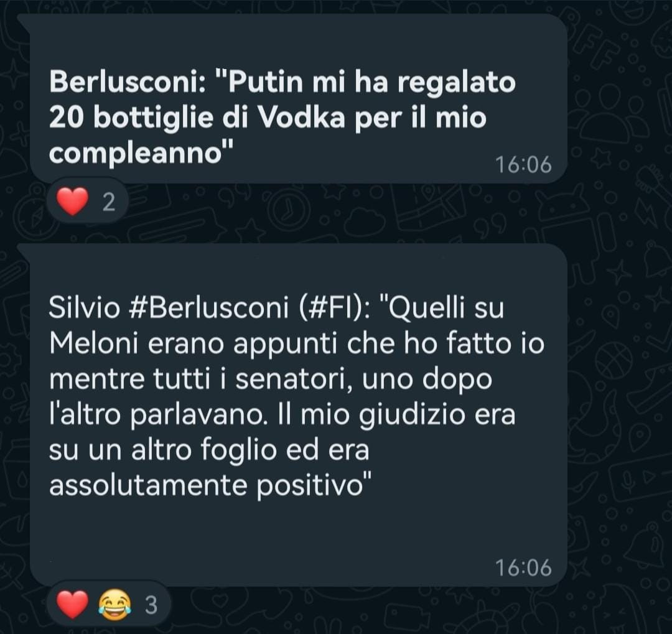
Task: Open the #FI hashtag
Action: point(329,307)
